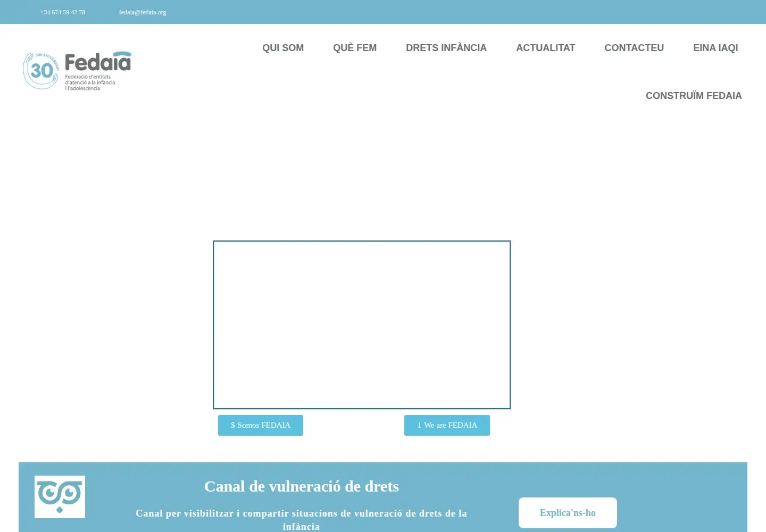This screenshot has width=766, height=532.
Task: Click the phone number +34 674 59 42 78
Action: pos(63,12)
